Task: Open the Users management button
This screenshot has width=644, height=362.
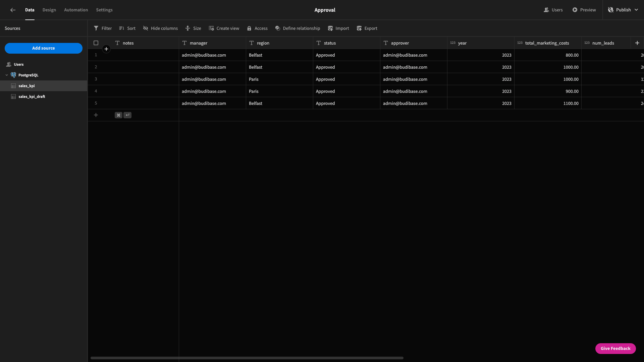Action: coord(553,10)
